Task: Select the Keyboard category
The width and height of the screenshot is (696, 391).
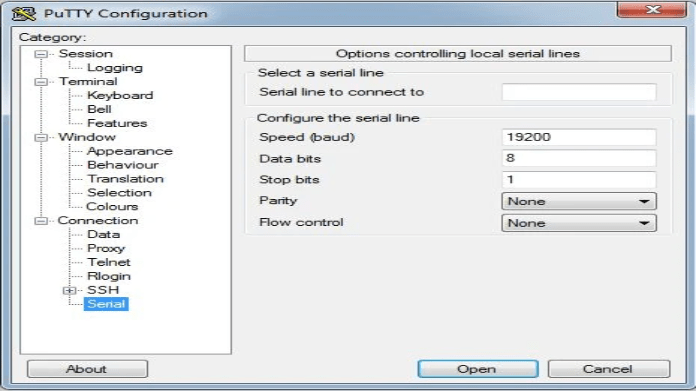Action: pyautogui.click(x=120, y=95)
